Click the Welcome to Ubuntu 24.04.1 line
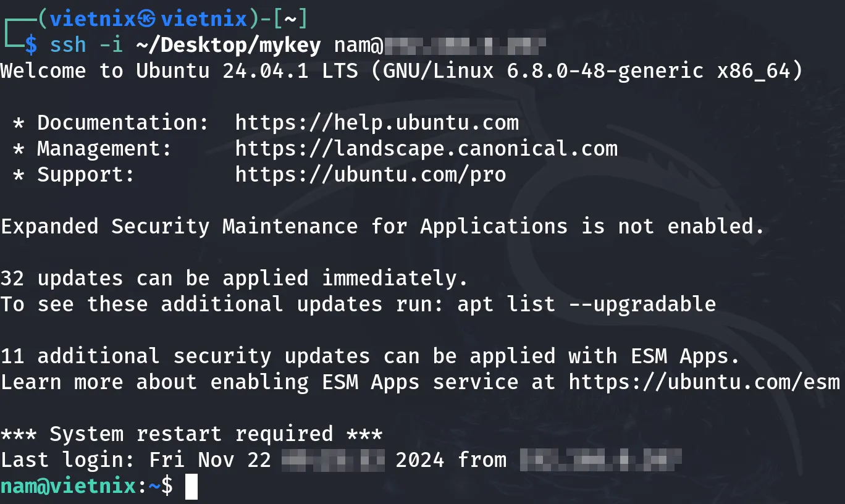The image size is (845, 504). coord(401,71)
